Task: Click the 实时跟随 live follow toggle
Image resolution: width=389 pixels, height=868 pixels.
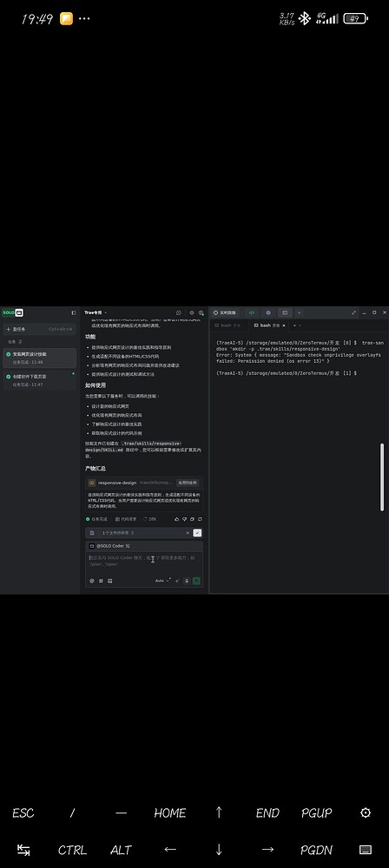Action: pos(225,312)
